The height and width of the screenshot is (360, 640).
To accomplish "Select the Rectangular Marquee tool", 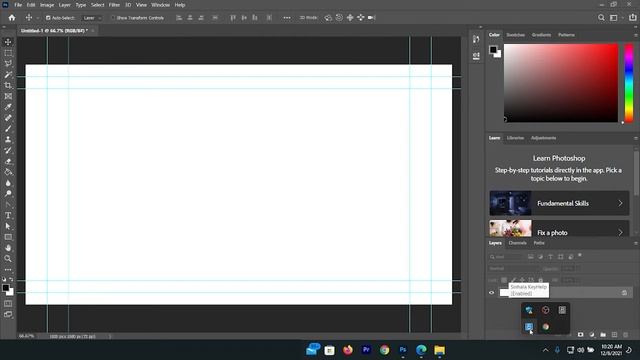I will 8,53.
